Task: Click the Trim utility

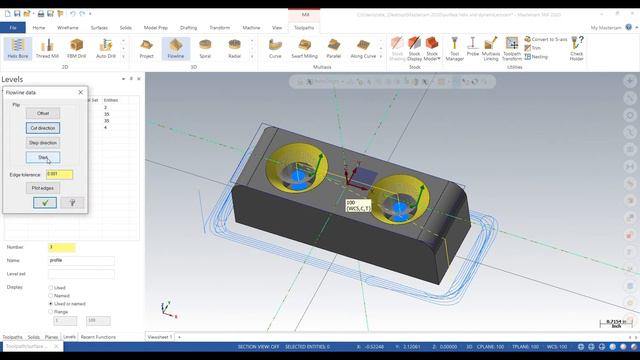Action: pyautogui.click(x=533, y=48)
